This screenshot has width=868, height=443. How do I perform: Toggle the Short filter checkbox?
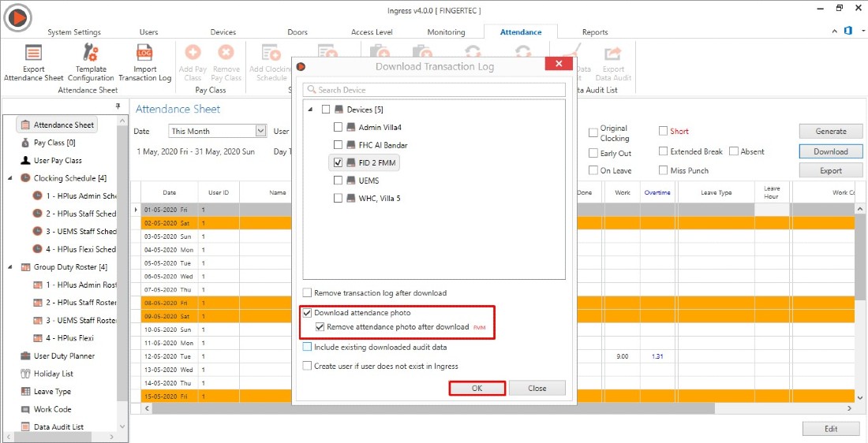click(x=663, y=131)
